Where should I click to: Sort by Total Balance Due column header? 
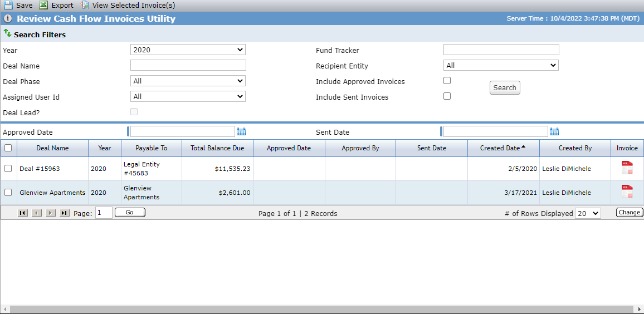tap(218, 148)
